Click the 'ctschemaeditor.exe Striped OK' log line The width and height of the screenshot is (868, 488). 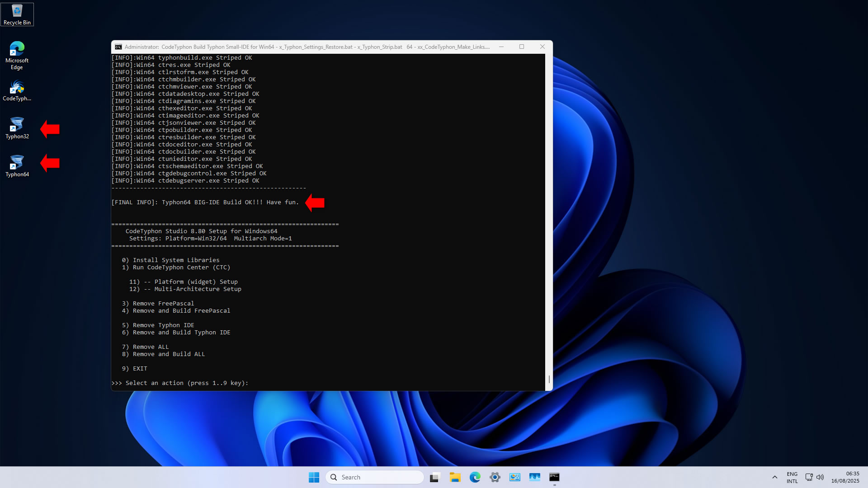[x=187, y=166]
